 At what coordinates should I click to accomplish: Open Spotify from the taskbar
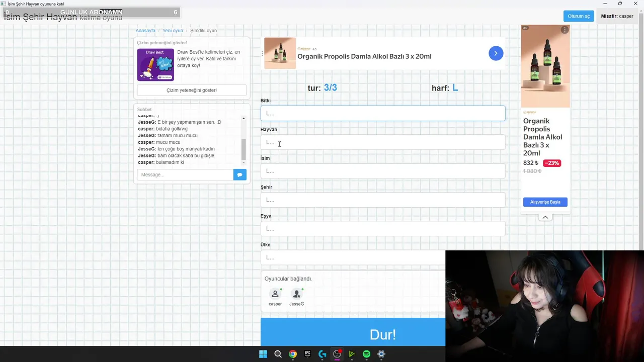[366, 354]
